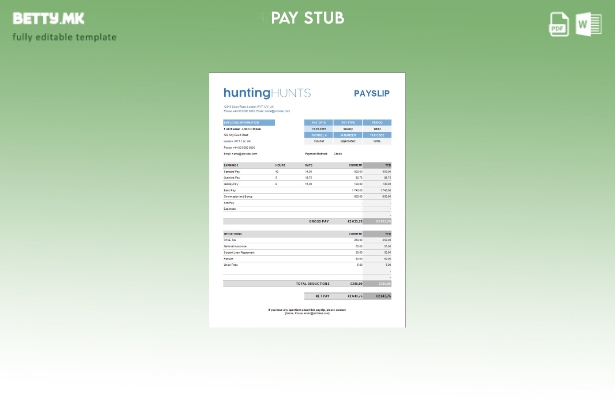Select the PAY STUB page title

click(307, 18)
